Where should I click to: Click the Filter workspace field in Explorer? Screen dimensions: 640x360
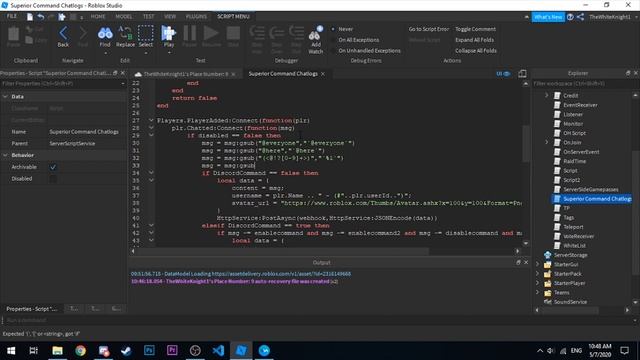[x=582, y=84]
